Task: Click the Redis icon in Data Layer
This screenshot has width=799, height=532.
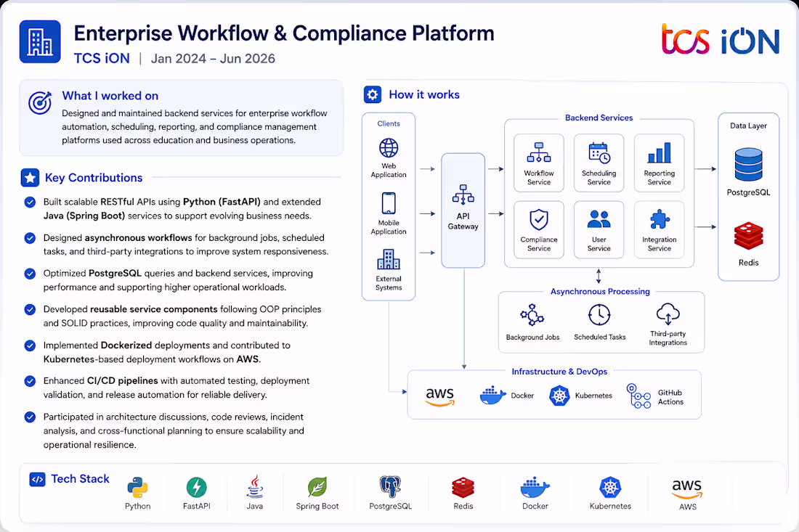Action: click(749, 236)
